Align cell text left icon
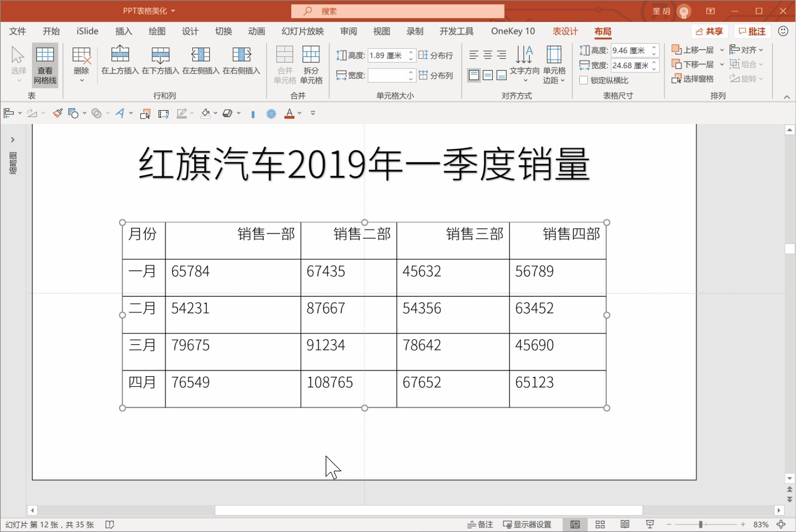 [474, 55]
